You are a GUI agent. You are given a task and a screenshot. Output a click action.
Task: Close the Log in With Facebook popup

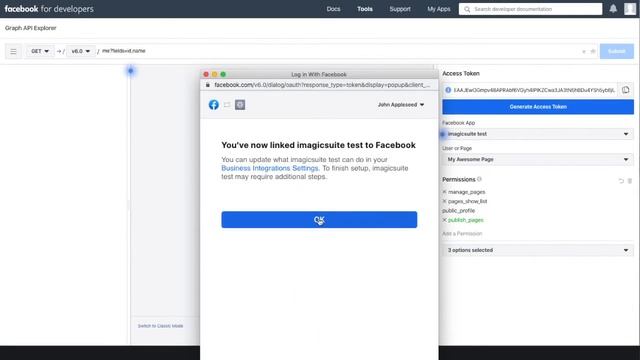coord(206,74)
